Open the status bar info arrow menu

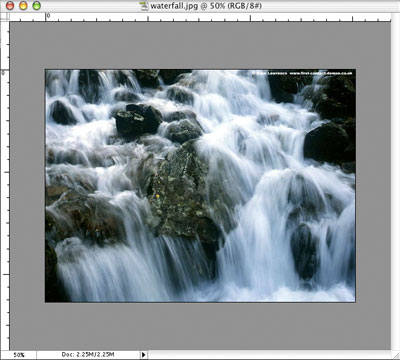144,355
